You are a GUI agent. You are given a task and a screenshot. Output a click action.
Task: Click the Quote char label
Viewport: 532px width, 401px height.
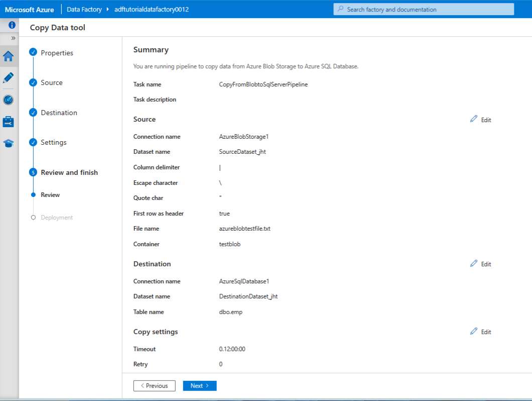coord(148,198)
